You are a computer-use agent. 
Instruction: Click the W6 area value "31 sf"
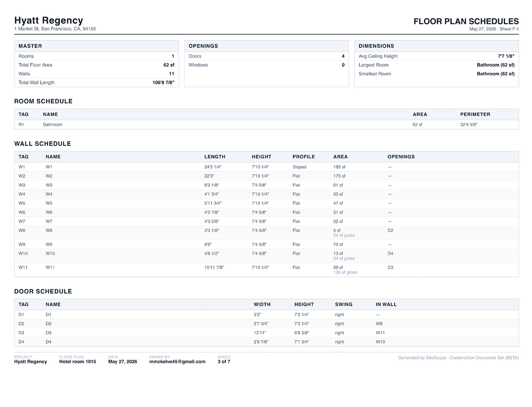(338, 213)
